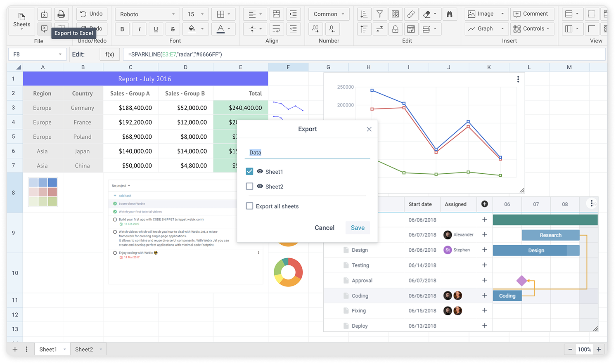Check the Sheet1 checkbox in Export dialog
This screenshot has height=364, width=616.
pos(249,171)
